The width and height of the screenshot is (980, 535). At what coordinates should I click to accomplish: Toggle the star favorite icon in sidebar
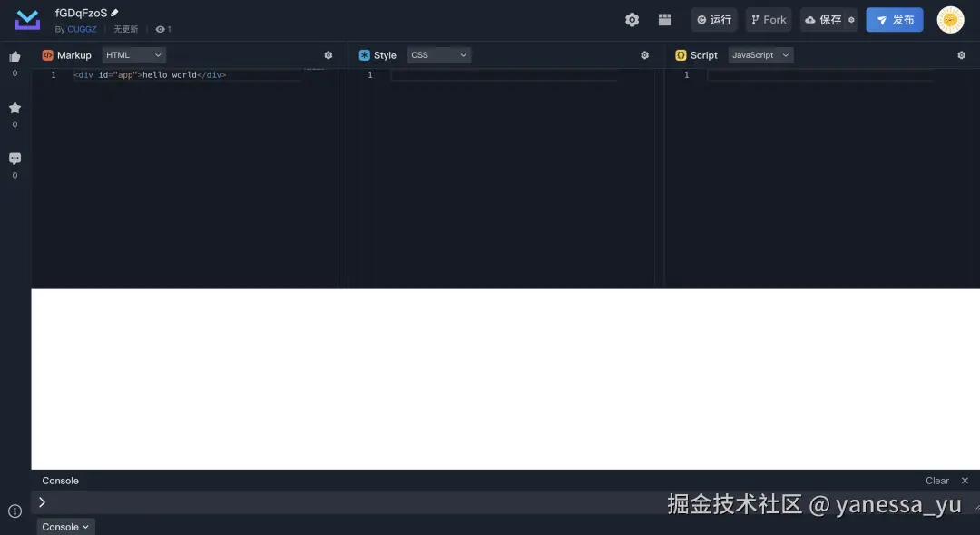[15, 107]
